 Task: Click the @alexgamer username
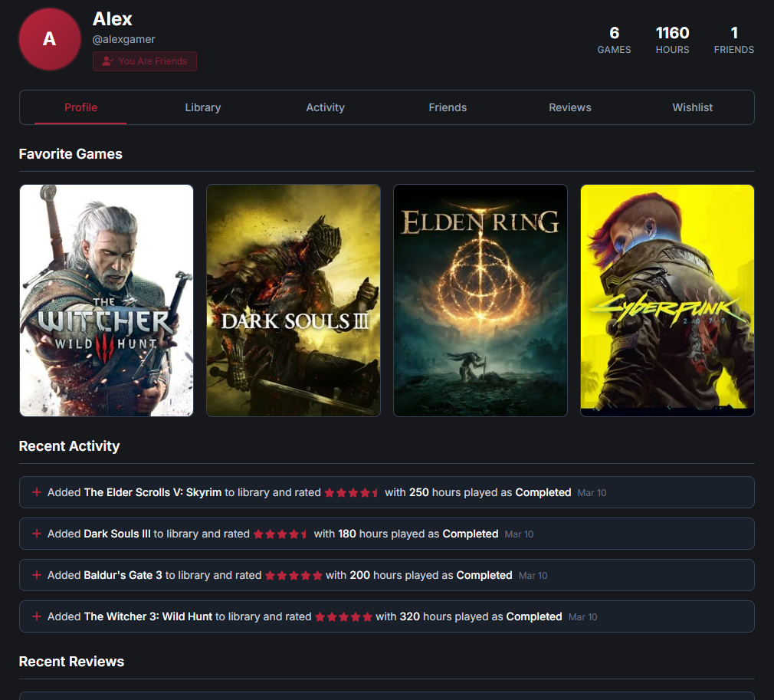[x=124, y=39]
